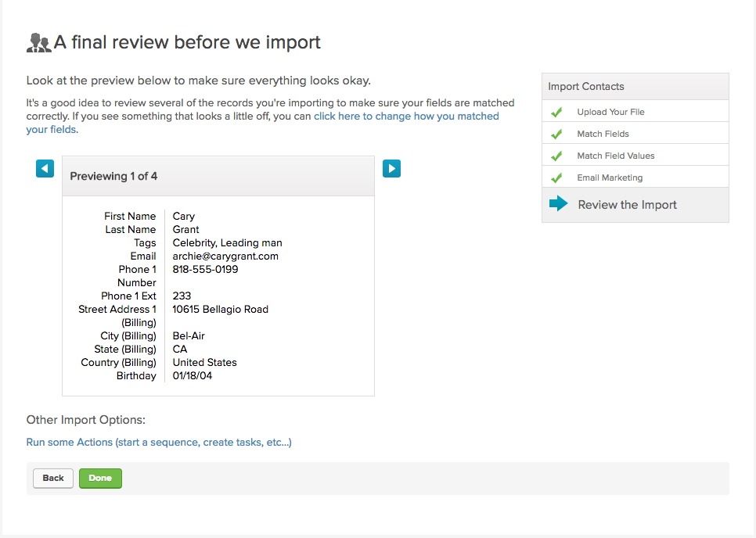Click the email archie@carygrant.com
Viewport: 756px width, 538px height.
pyautogui.click(x=225, y=256)
